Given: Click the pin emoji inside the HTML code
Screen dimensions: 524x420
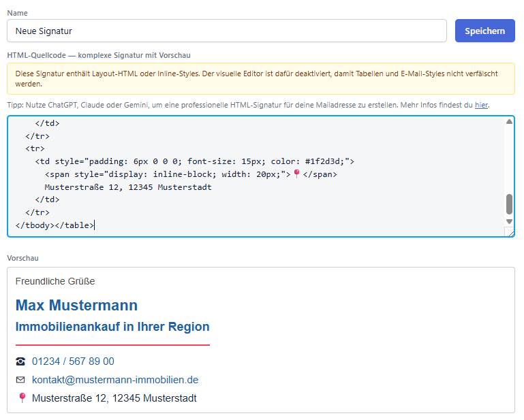Looking at the screenshot, I should (296, 174).
